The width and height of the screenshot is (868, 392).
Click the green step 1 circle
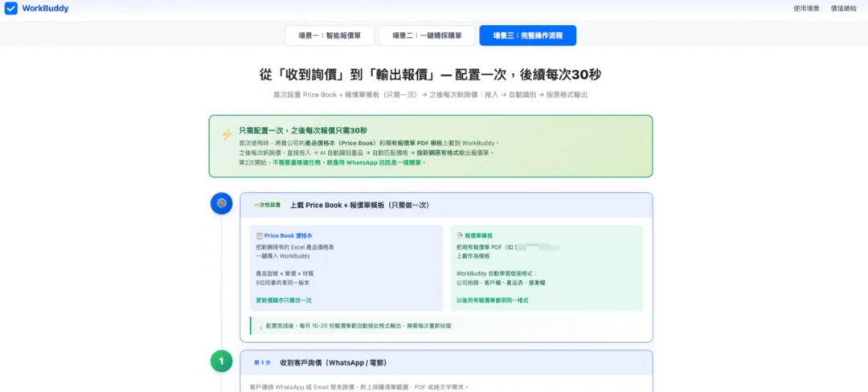pyautogui.click(x=222, y=361)
